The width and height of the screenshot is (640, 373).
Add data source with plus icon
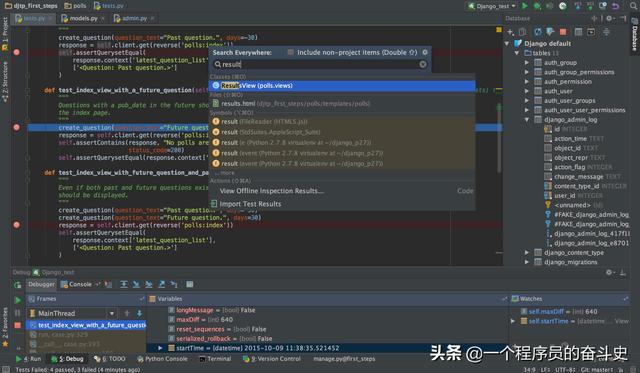click(510, 32)
